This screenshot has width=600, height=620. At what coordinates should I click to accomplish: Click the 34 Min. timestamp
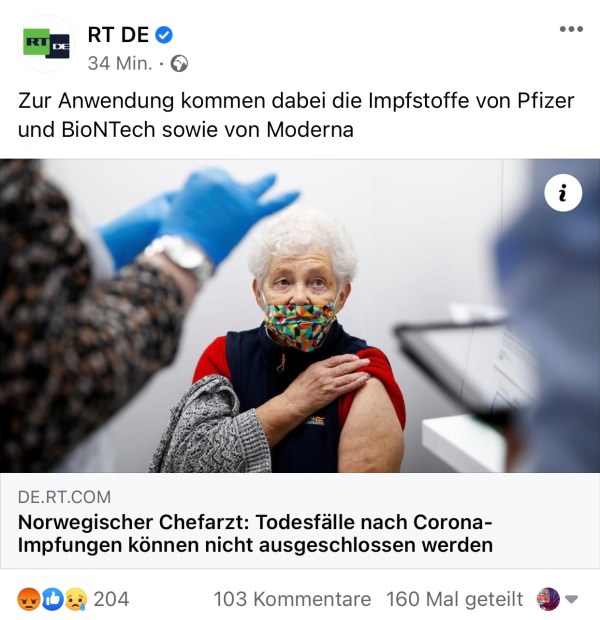tap(120, 64)
